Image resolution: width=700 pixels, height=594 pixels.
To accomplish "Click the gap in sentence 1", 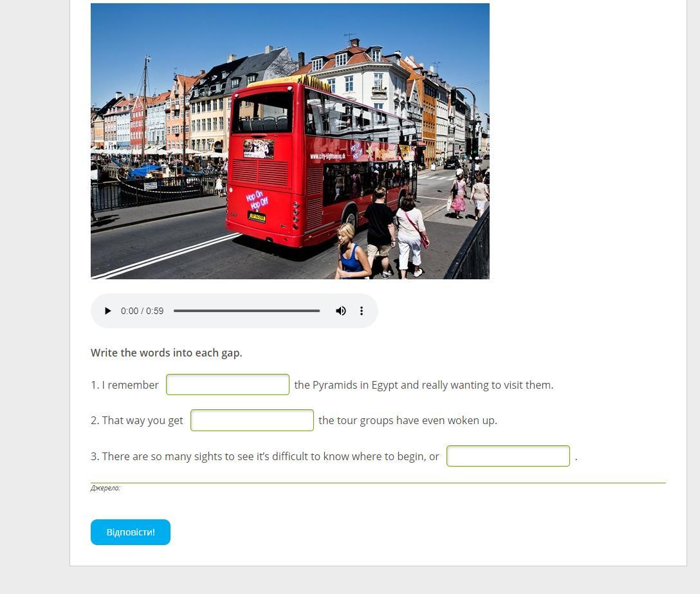I will pyautogui.click(x=228, y=385).
